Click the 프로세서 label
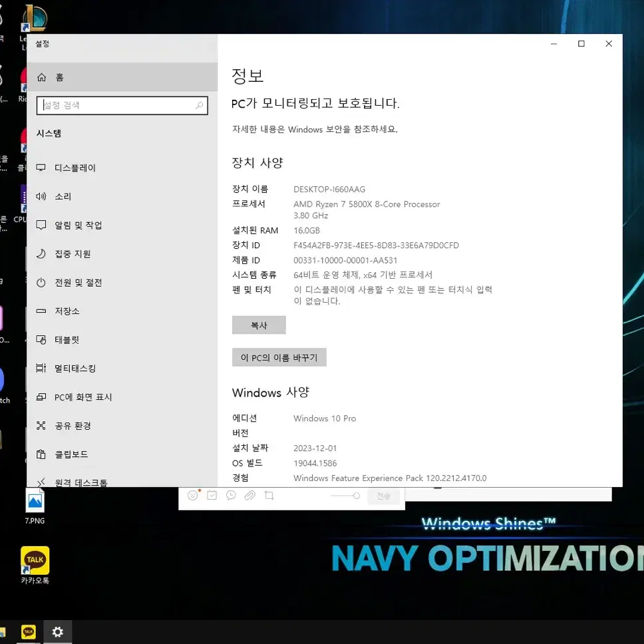The height and width of the screenshot is (644, 644). pos(249,204)
